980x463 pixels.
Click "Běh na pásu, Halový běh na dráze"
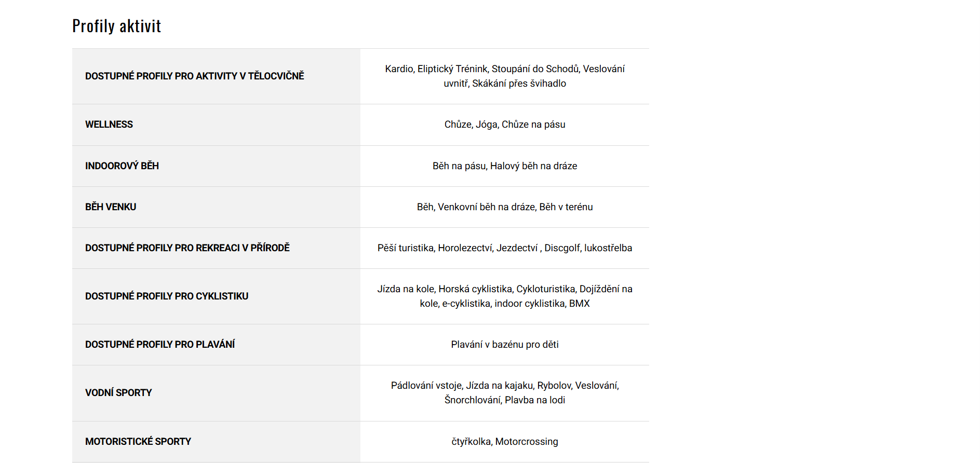(504, 166)
